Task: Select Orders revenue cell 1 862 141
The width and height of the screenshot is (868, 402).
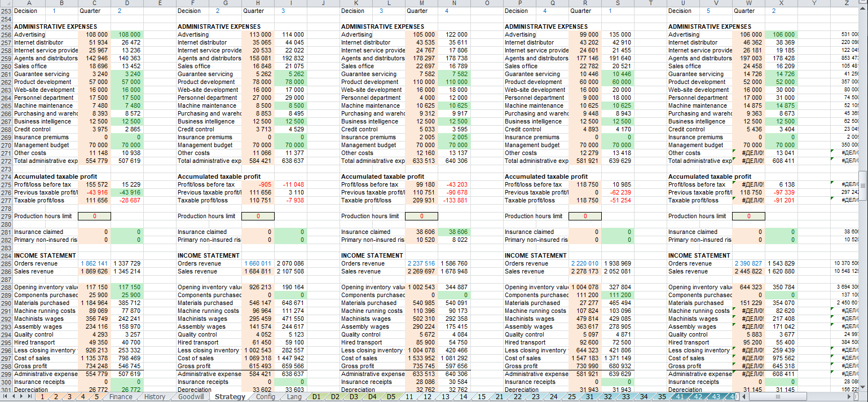Action: point(94,263)
